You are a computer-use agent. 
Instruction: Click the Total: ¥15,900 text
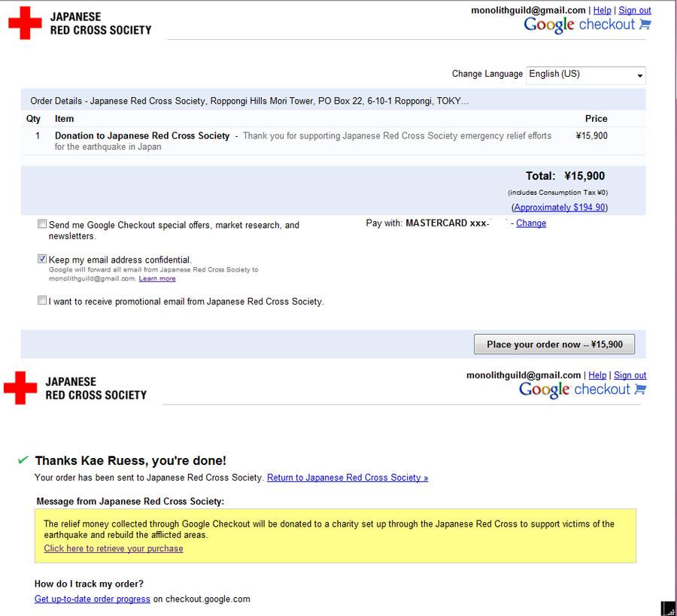point(565,176)
